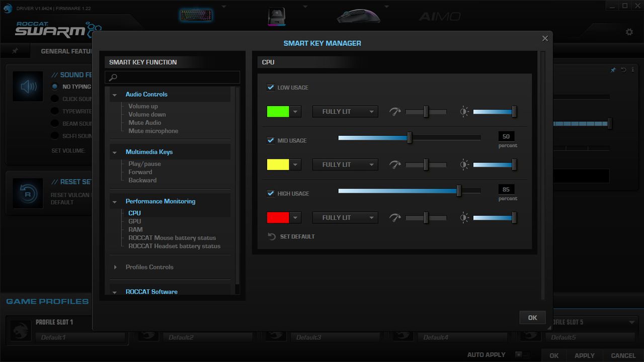The width and height of the screenshot is (644, 362).
Task: Close the Smart Key Manager dialog
Action: click(x=545, y=38)
